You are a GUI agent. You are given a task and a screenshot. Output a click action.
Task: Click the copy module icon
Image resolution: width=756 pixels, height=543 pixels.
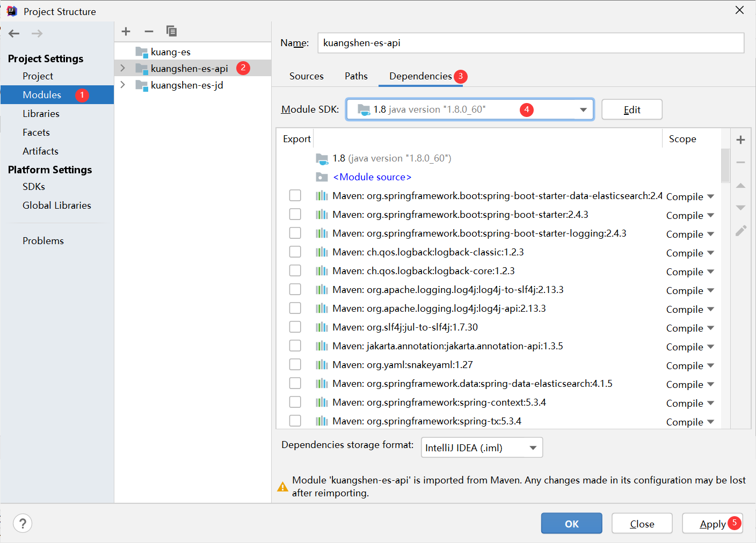[x=171, y=31]
